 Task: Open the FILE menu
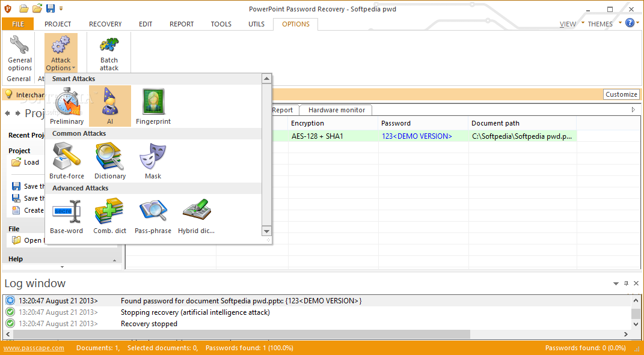(x=18, y=24)
